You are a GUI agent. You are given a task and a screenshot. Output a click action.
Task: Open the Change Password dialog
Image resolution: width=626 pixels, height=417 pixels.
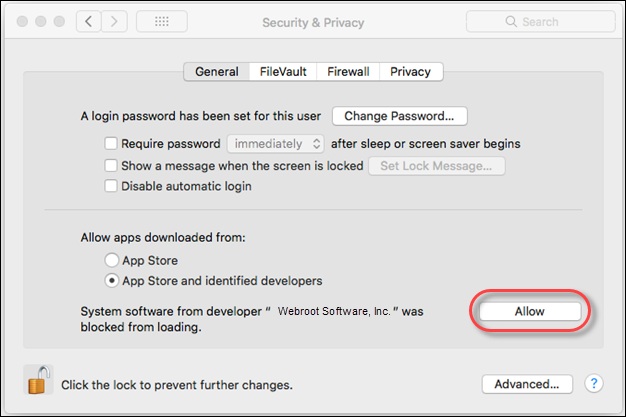click(399, 116)
